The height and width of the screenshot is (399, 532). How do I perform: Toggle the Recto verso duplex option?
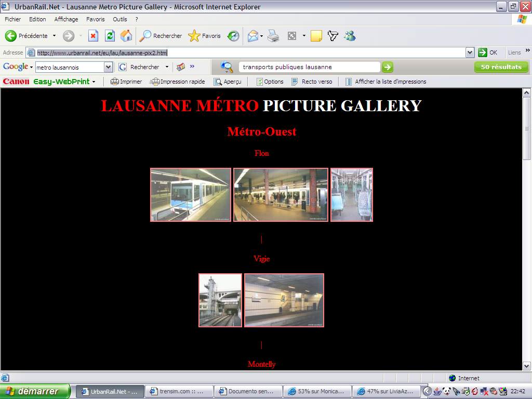(312, 82)
